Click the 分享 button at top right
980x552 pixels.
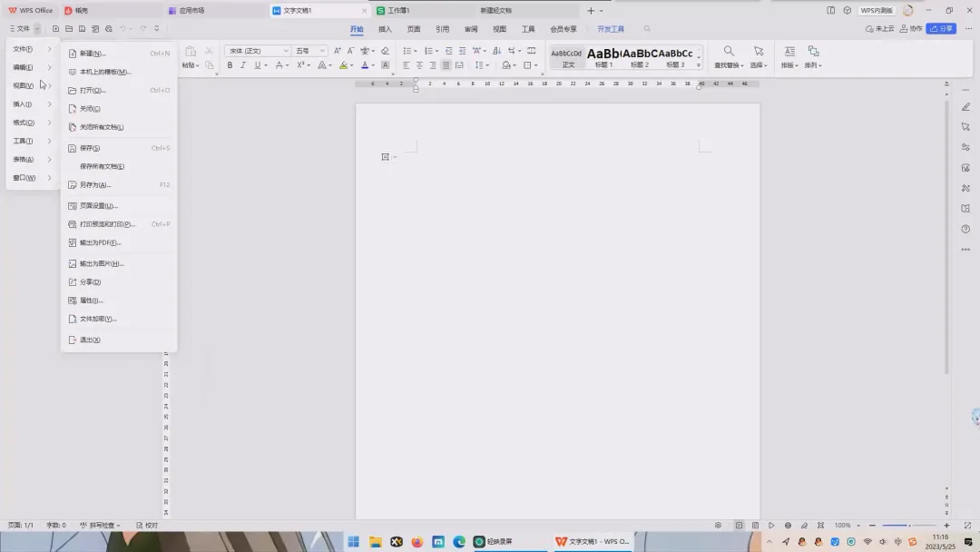pos(941,29)
